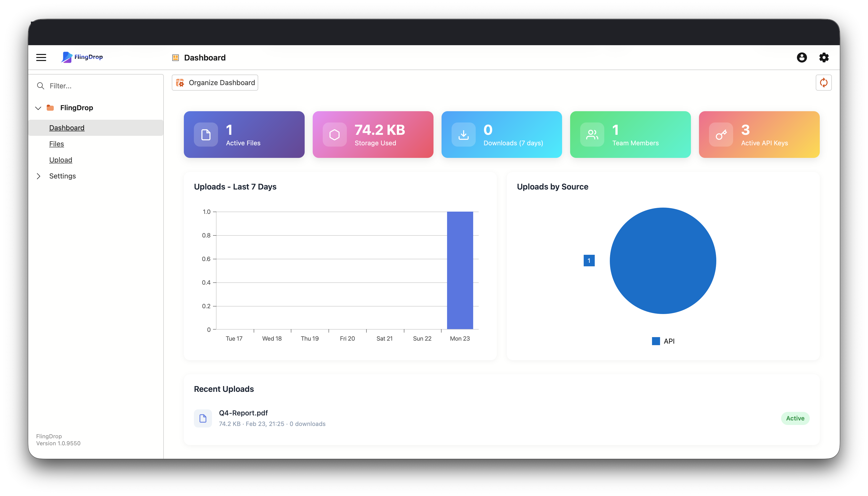
Task: Open the Q4-Report.pdf entry
Action: [243, 413]
